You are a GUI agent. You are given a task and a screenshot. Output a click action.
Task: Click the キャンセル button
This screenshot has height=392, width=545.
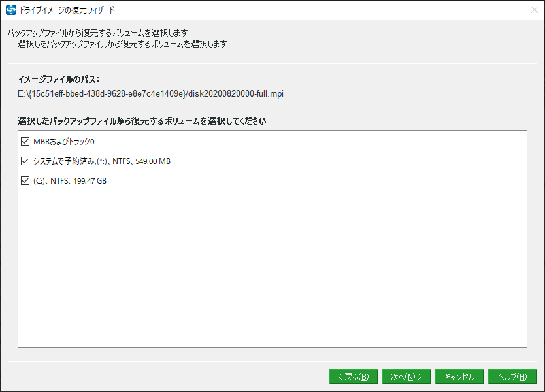(x=459, y=377)
